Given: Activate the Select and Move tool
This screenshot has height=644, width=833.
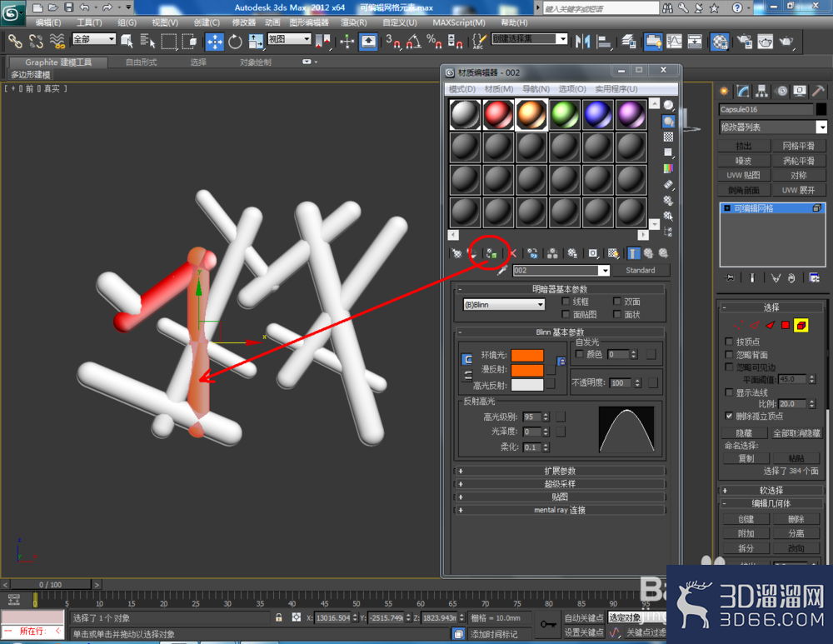Looking at the screenshot, I should (x=215, y=42).
